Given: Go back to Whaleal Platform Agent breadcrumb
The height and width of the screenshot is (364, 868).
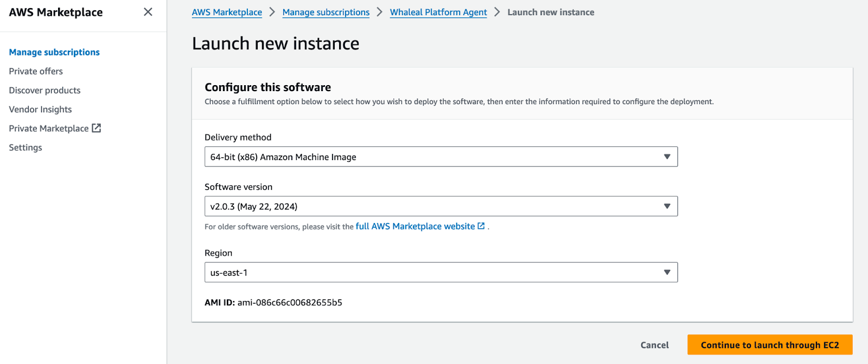Looking at the screenshot, I should [438, 12].
